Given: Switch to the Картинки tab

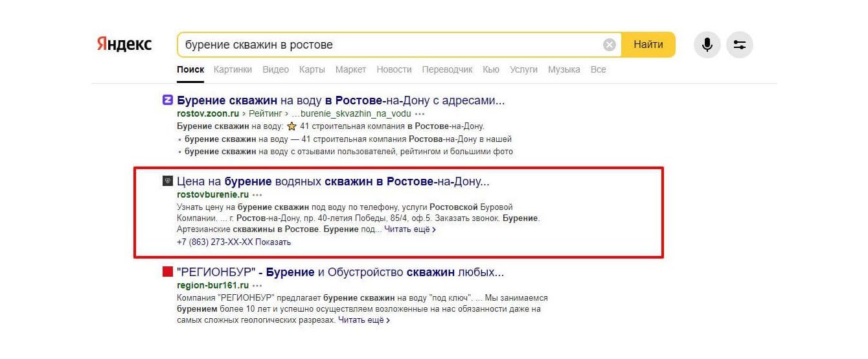Looking at the screenshot, I should point(233,69).
